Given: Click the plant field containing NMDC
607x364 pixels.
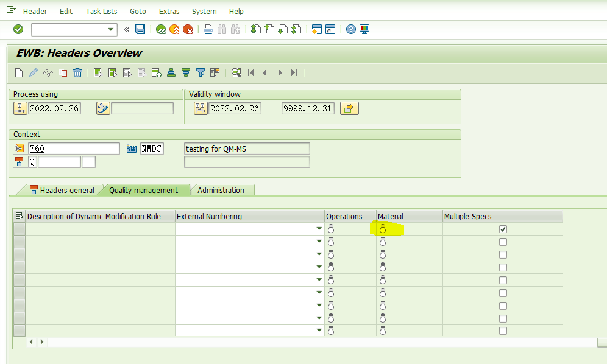Looking at the screenshot, I should click(x=152, y=149).
